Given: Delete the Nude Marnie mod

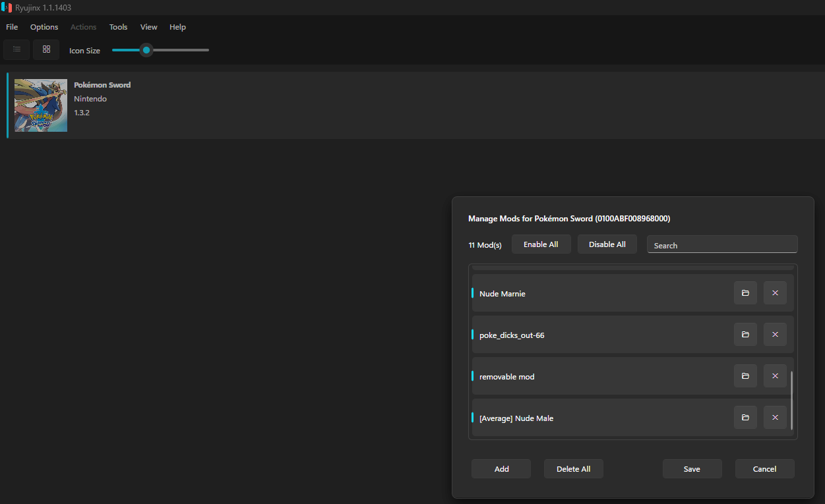Looking at the screenshot, I should [x=775, y=293].
